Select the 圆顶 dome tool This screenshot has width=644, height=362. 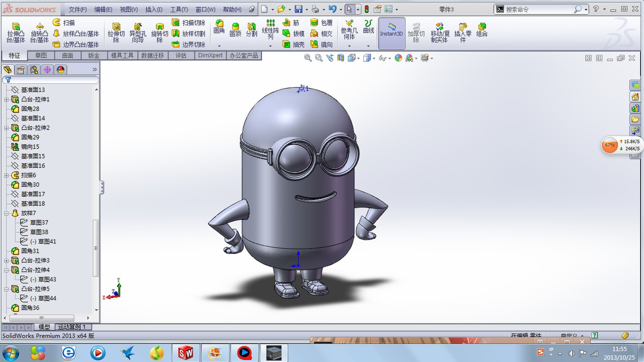click(235, 30)
